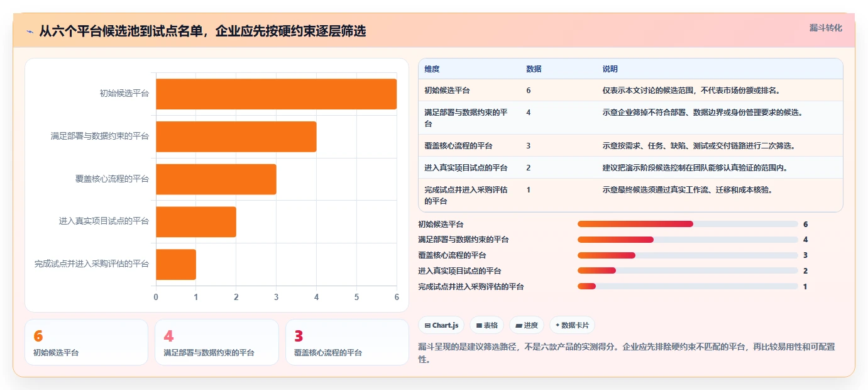Click the progress list label 覆盖核心流程的平台
Screen dimensions: 868x390
tap(453, 255)
